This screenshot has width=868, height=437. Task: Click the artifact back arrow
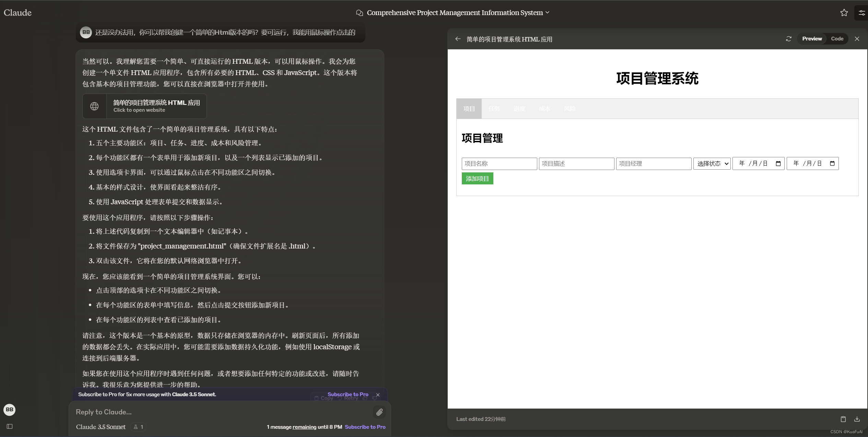click(458, 39)
